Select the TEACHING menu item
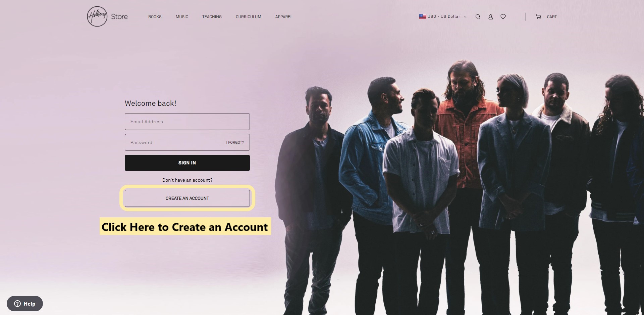 pos(212,17)
